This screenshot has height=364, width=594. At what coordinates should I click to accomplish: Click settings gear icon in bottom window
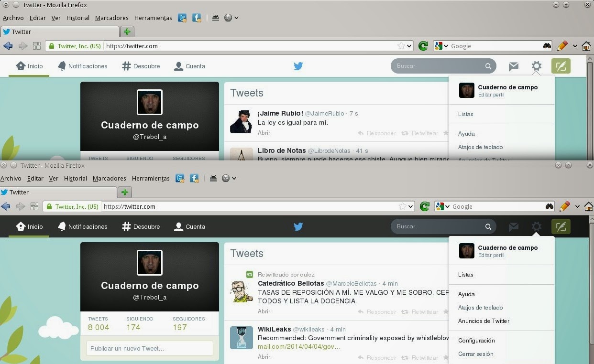point(537,226)
